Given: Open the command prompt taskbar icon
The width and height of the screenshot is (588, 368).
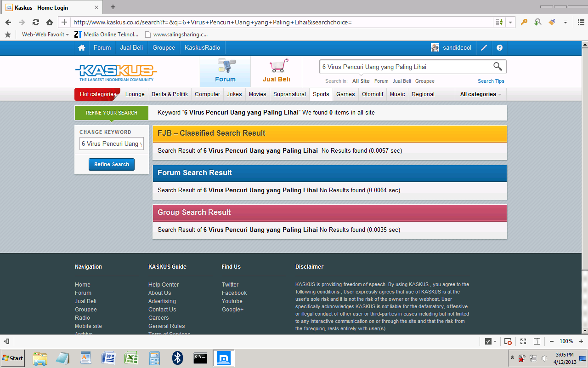Looking at the screenshot, I should [200, 358].
